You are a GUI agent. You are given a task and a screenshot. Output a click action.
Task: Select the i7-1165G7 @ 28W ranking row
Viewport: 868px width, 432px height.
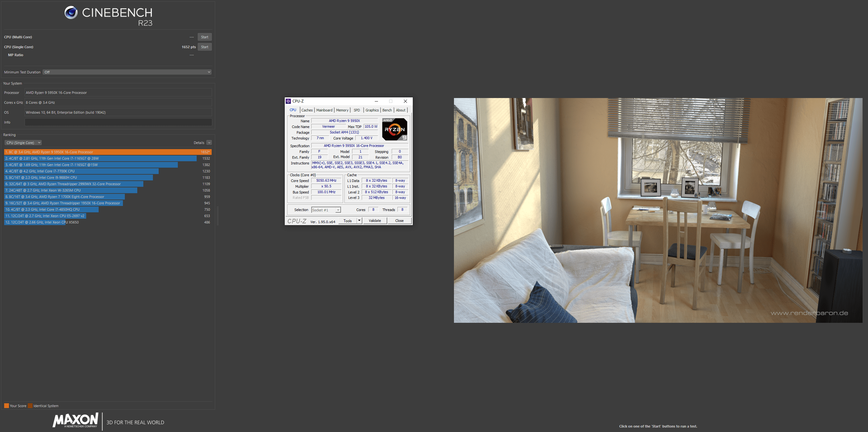[x=108, y=158]
